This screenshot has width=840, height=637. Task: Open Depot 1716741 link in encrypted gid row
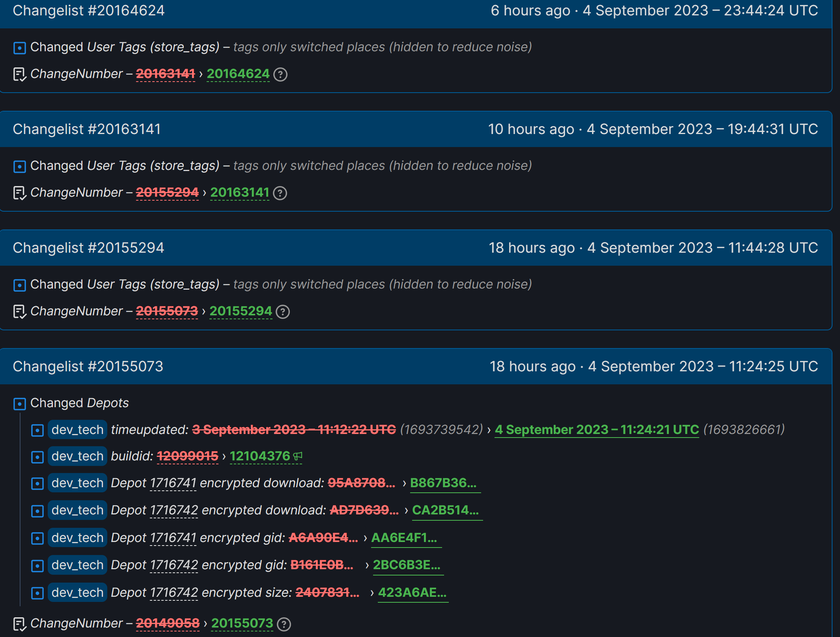click(173, 538)
